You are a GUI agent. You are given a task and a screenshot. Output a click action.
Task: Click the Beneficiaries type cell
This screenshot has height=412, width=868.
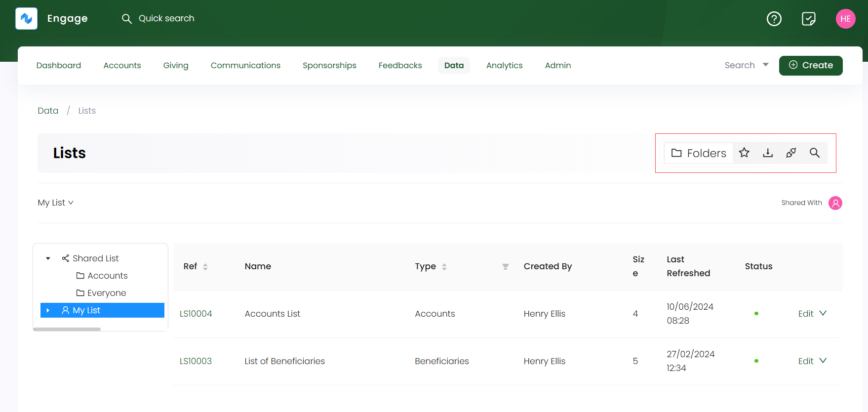[x=442, y=361]
